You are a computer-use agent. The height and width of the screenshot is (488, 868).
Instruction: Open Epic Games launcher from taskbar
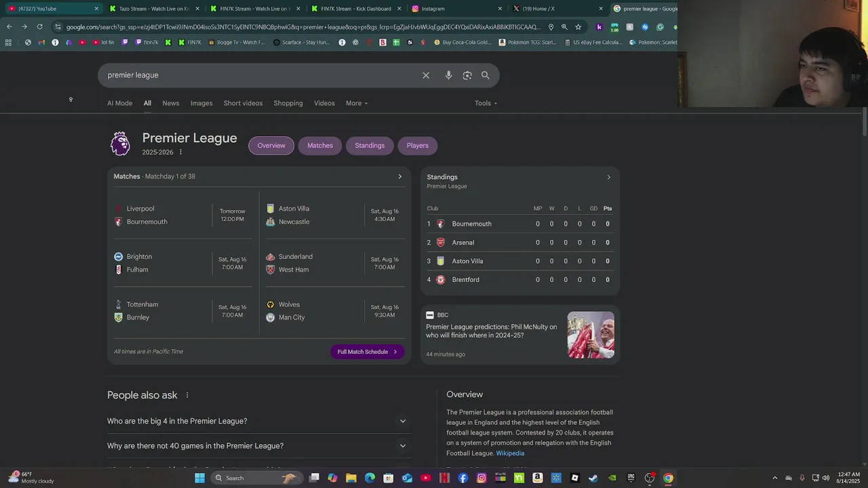(631, 478)
